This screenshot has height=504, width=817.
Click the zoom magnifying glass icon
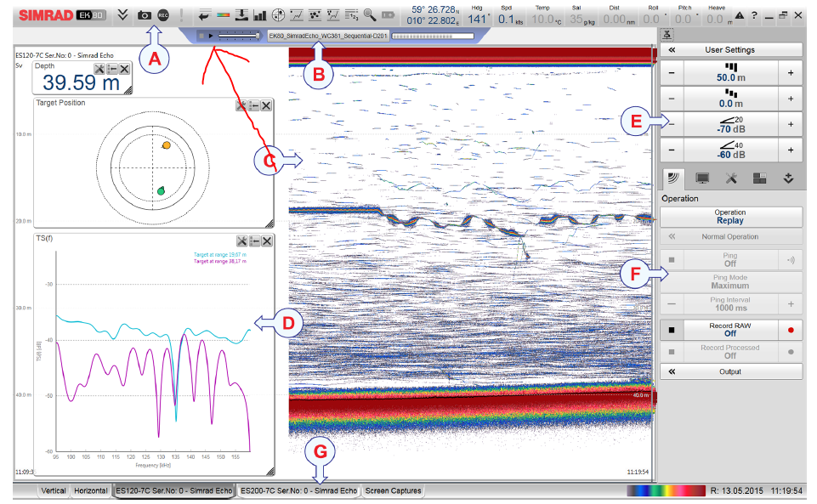tap(370, 15)
